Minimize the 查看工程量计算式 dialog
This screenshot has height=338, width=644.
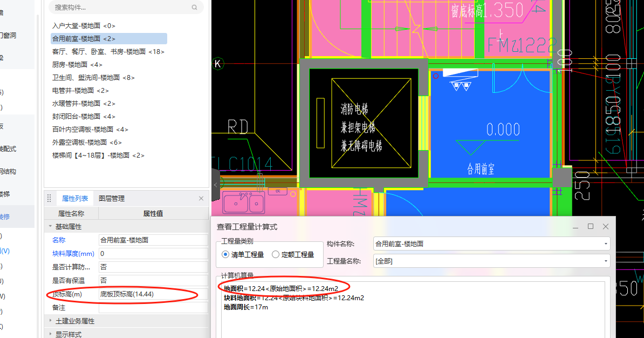(x=576, y=227)
